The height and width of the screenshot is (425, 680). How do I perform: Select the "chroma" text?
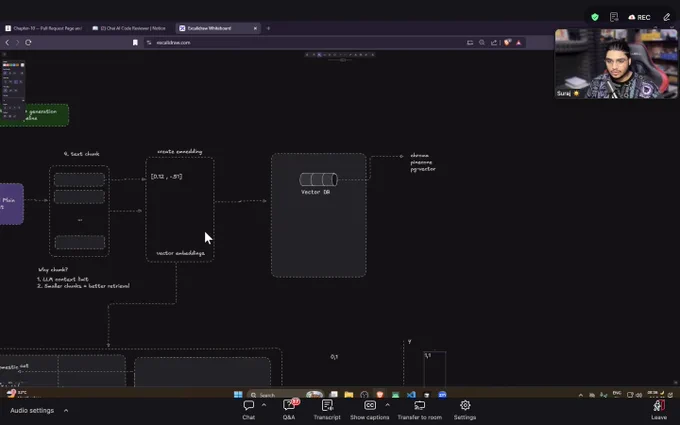[x=419, y=155]
